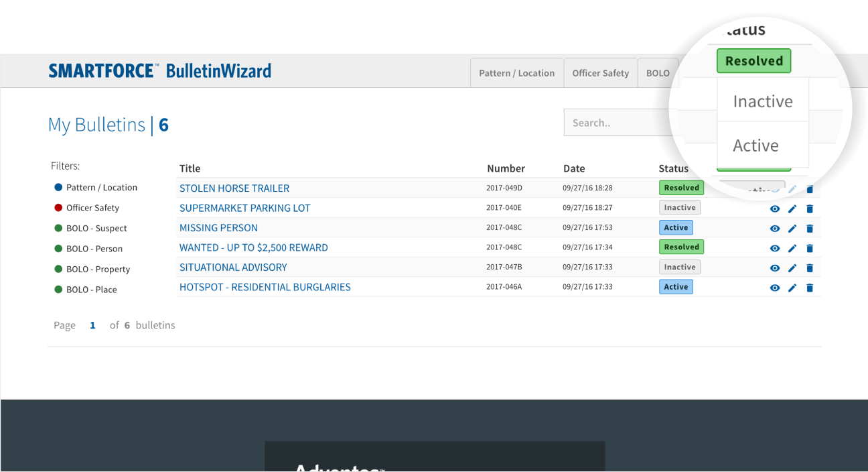
Task: Open the Resolved status dropdown in magnifier
Action: (753, 61)
